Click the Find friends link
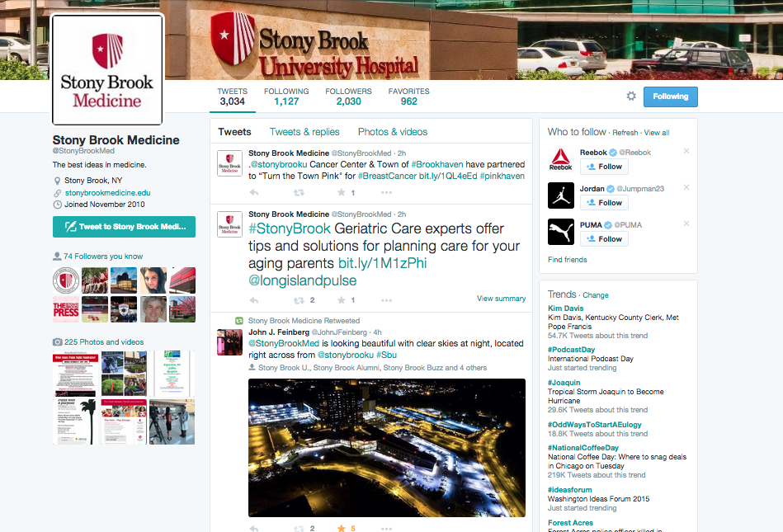783x532 pixels. [568, 260]
